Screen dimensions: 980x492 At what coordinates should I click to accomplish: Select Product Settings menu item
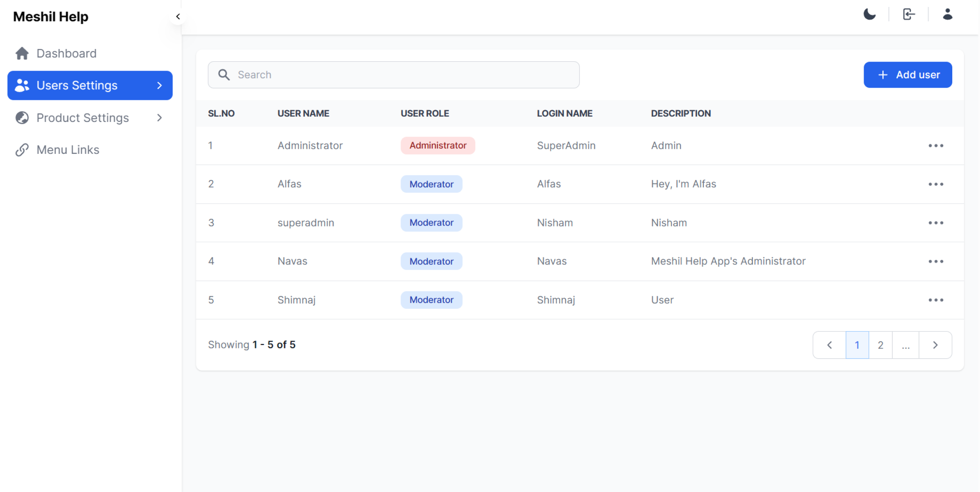[x=82, y=118]
